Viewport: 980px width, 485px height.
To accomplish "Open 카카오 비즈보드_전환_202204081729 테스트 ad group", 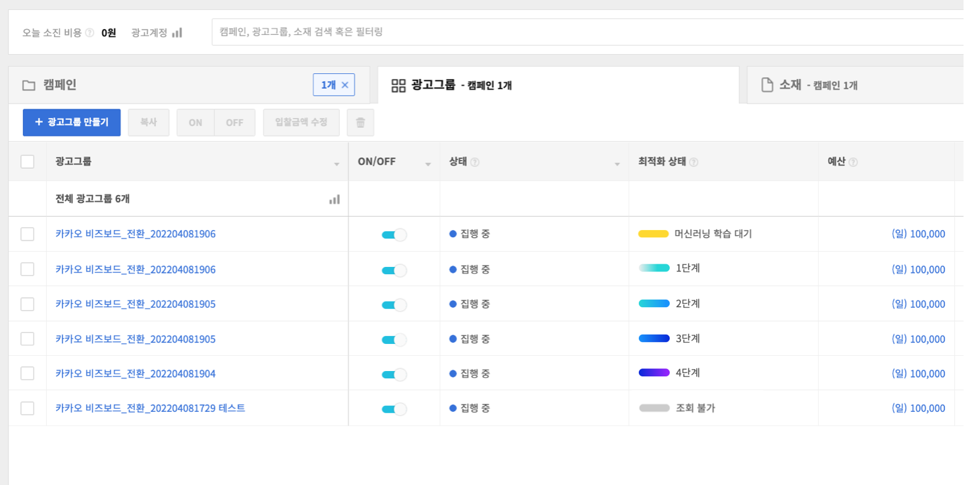I will (150, 409).
